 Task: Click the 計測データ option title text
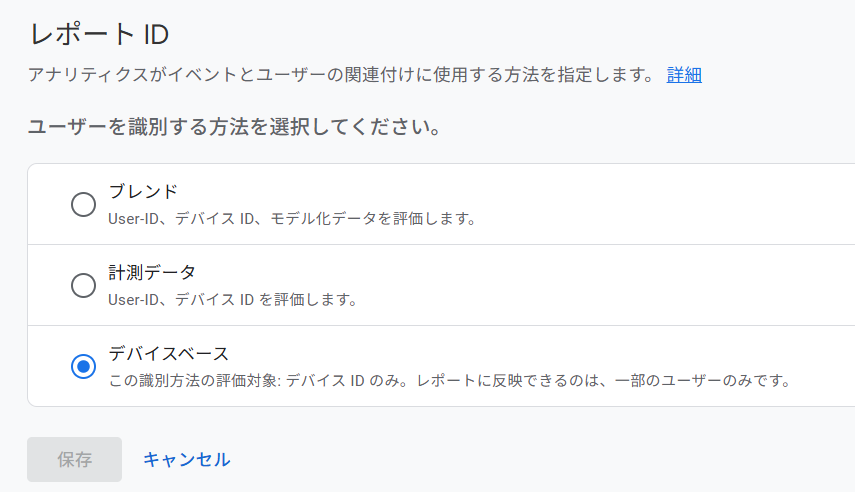point(152,272)
